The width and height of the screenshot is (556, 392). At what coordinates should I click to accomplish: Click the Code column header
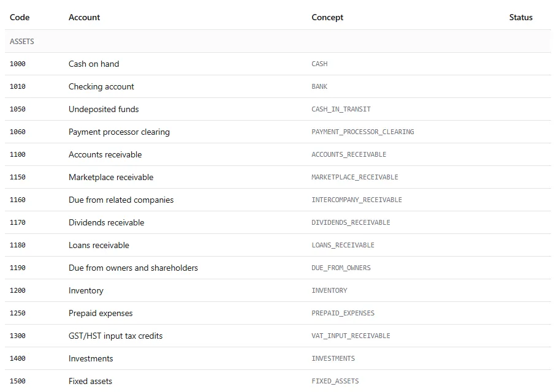coord(20,17)
